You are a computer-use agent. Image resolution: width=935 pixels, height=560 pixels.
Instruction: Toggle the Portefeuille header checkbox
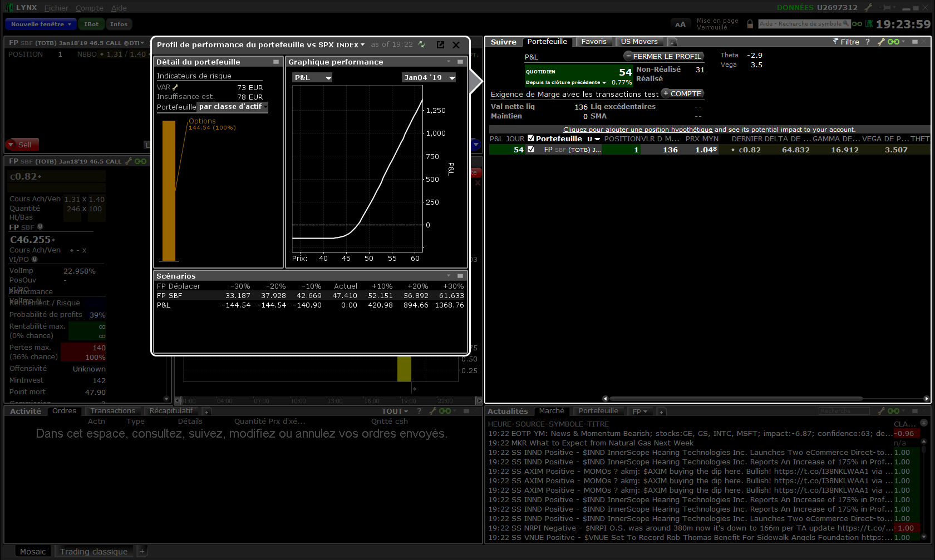531,138
